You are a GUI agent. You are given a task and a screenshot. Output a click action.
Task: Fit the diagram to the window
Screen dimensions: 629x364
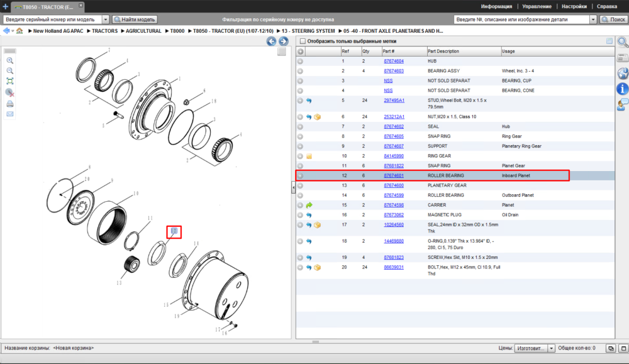coord(10,81)
